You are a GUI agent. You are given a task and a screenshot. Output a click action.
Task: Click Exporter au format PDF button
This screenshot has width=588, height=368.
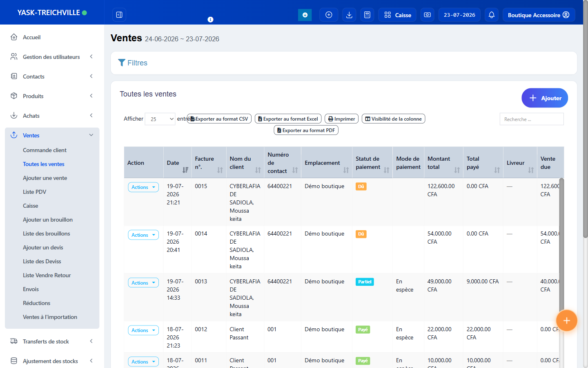click(306, 130)
